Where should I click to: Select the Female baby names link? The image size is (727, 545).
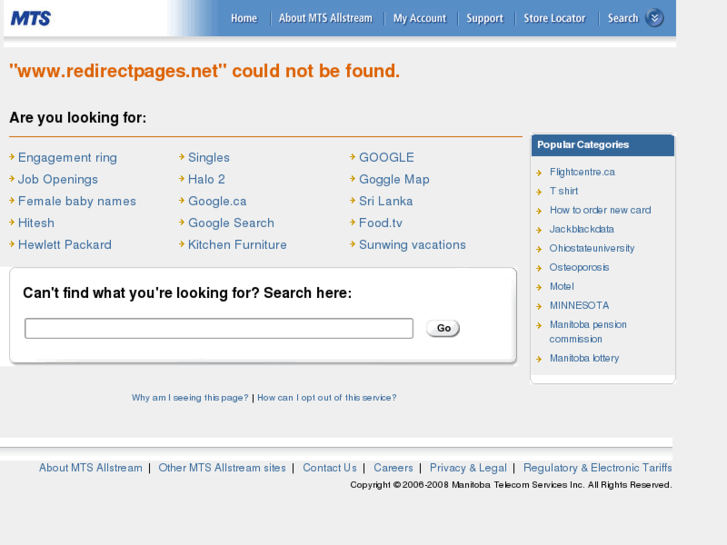(77, 201)
